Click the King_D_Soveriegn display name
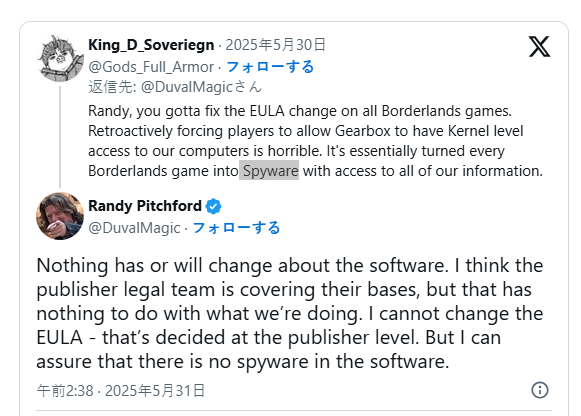581x416 pixels. 151,45
